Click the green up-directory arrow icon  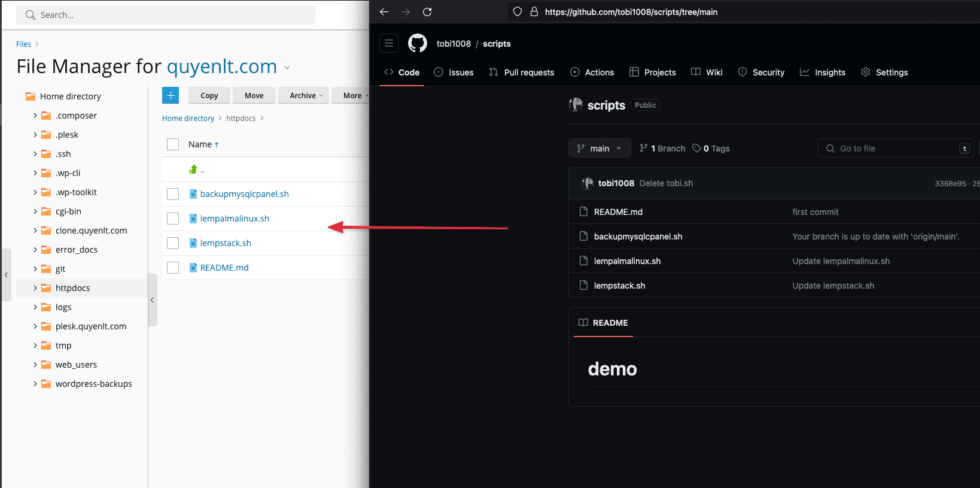(193, 169)
